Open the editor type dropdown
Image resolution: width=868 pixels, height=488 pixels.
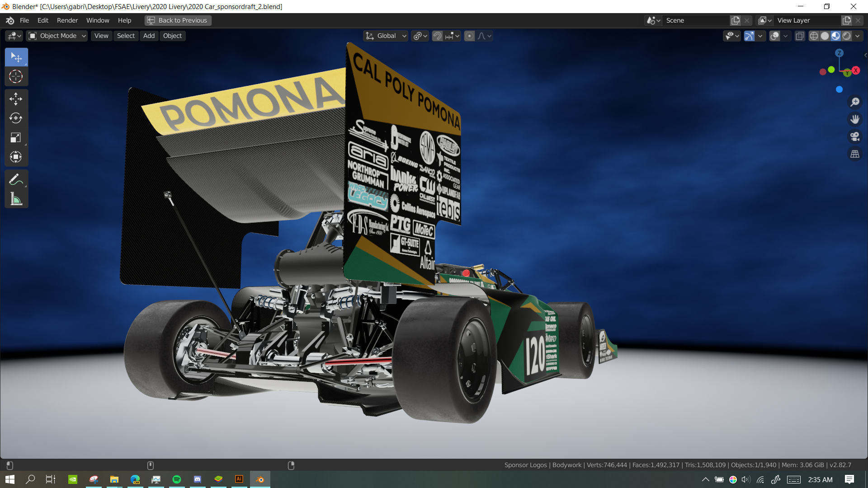[x=14, y=36]
